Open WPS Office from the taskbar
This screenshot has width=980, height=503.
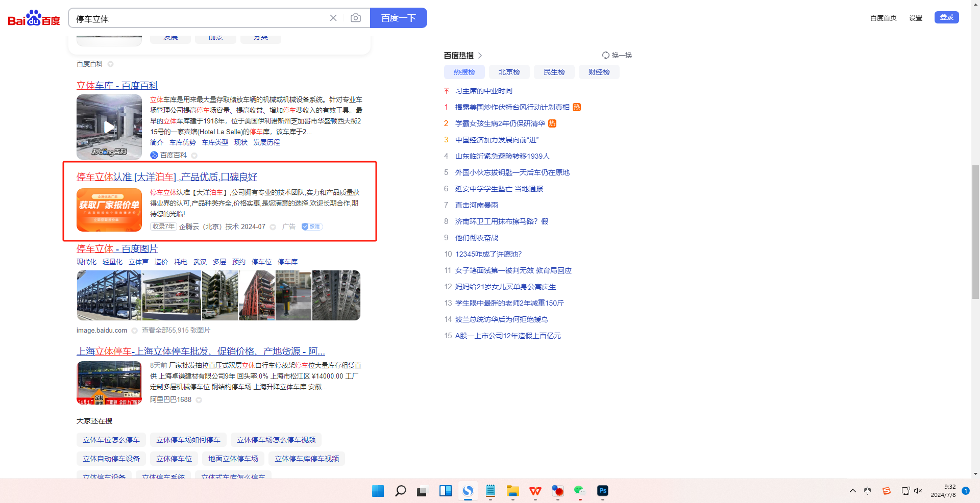click(535, 491)
